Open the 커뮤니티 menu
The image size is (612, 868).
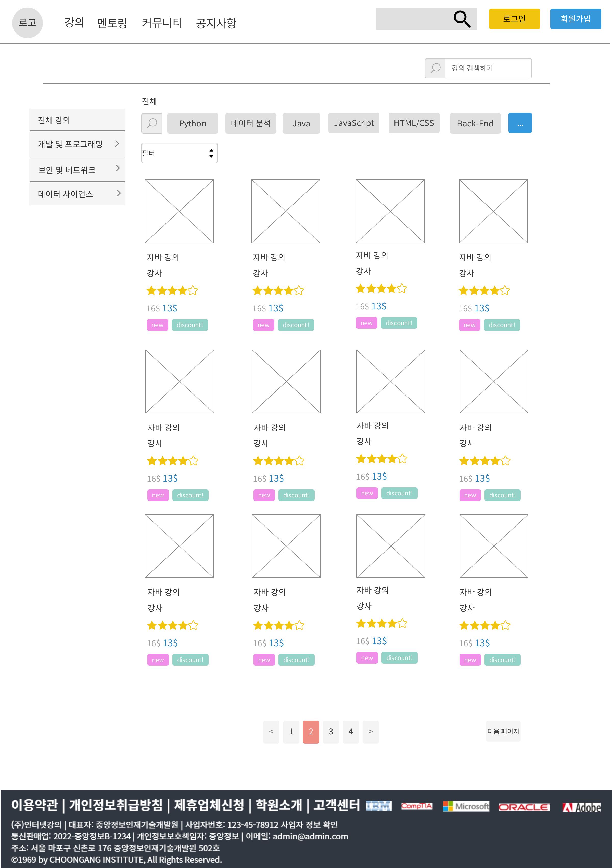[x=162, y=23]
